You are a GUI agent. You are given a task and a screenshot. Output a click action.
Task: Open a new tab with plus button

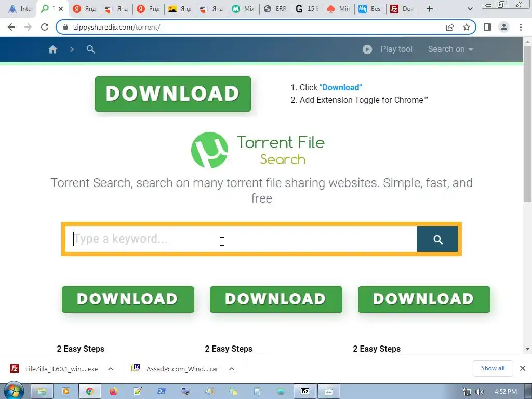click(x=430, y=9)
